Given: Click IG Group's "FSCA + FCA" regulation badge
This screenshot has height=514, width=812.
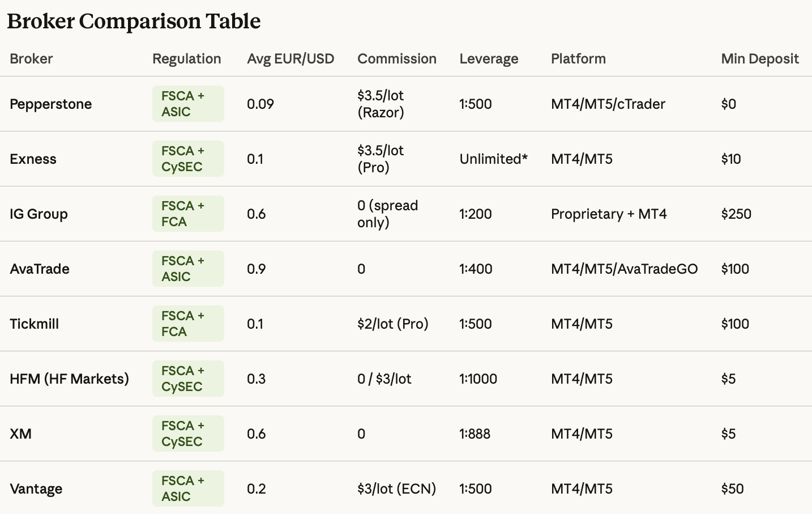Looking at the screenshot, I should click(x=188, y=214).
